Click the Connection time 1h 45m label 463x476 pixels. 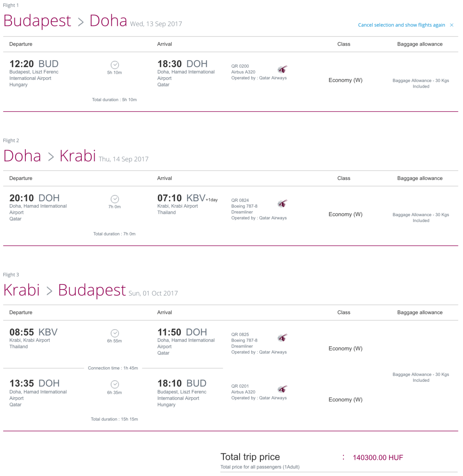[113, 368]
